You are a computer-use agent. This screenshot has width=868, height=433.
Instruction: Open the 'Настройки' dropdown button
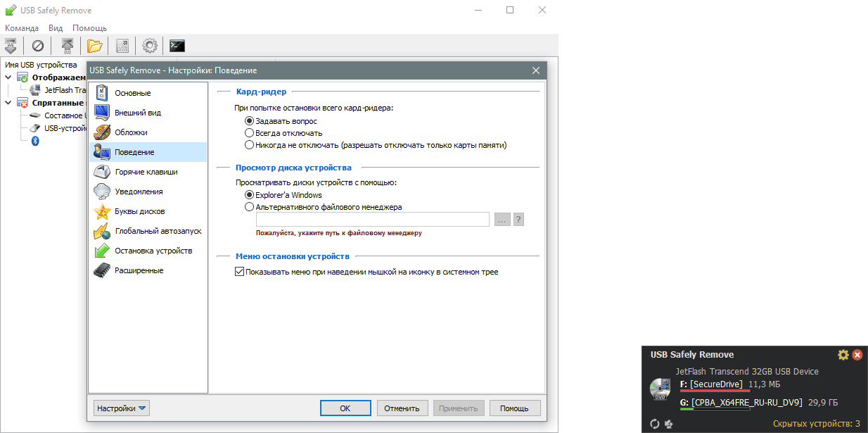click(122, 408)
